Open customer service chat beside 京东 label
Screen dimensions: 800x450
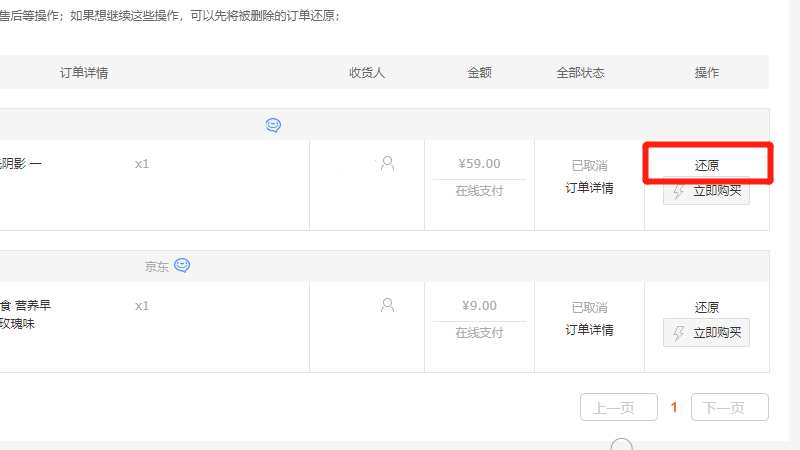(182, 266)
